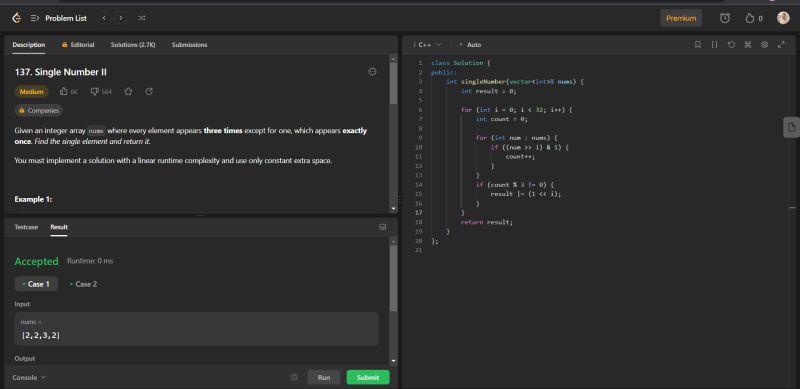Image resolution: width=800 pixels, height=389 pixels.
Task: Click the share icon next to star
Action: tap(149, 92)
